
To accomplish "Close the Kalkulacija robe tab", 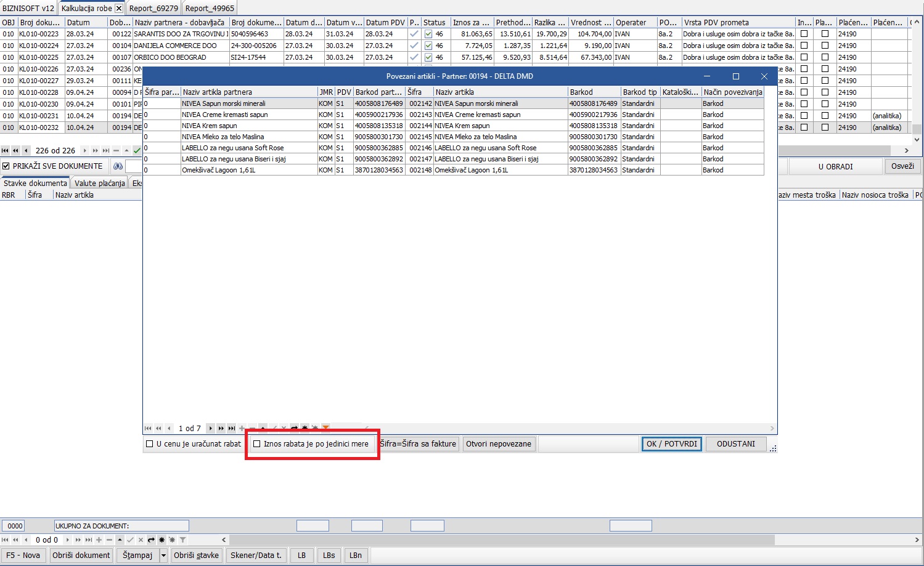I will point(119,9).
